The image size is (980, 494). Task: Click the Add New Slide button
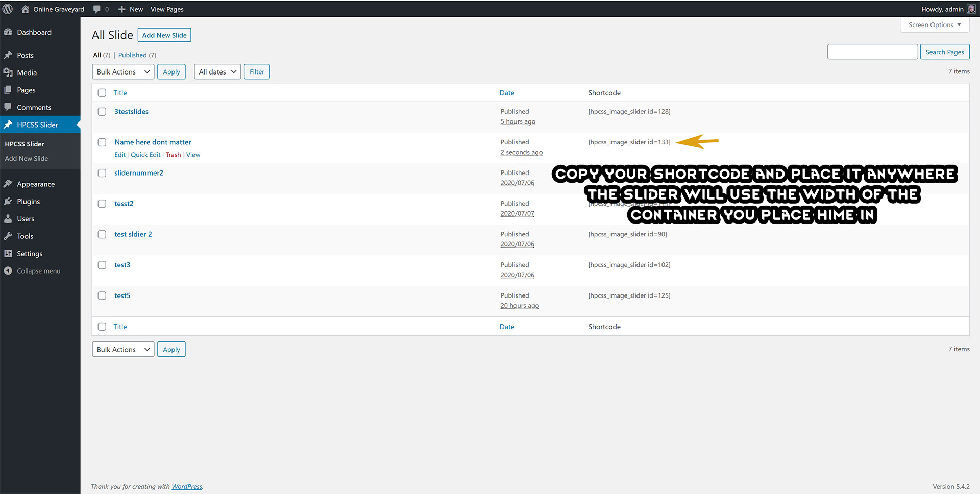(x=164, y=35)
